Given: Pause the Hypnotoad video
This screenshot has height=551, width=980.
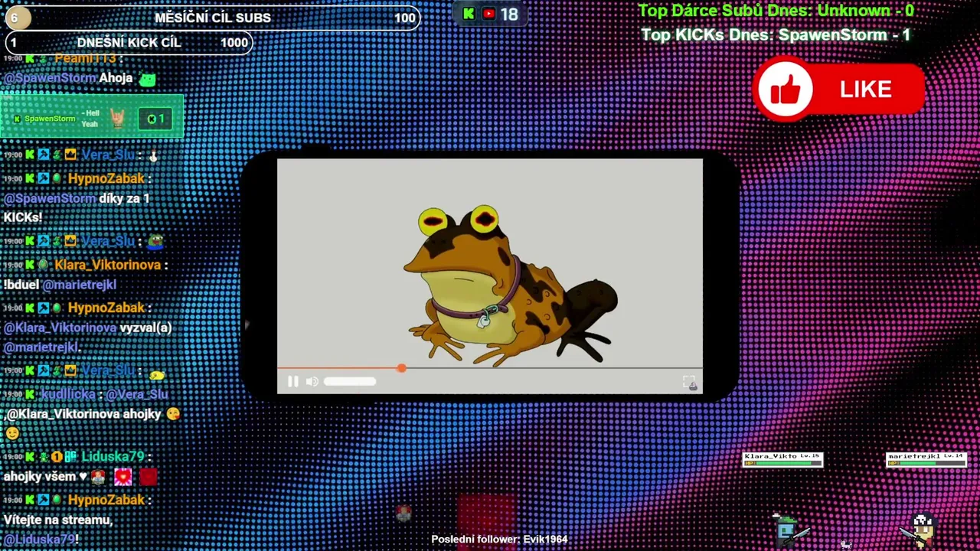Looking at the screenshot, I should point(292,381).
